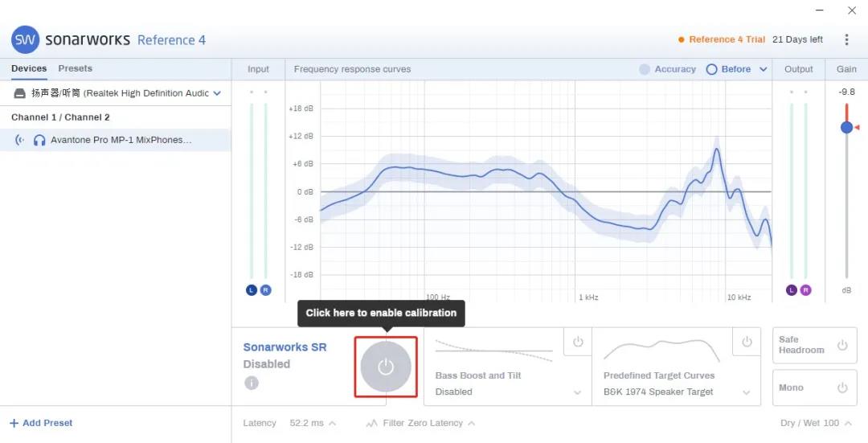The width and height of the screenshot is (868, 443).
Task: Toggle the Before curve display
Action: coord(728,69)
